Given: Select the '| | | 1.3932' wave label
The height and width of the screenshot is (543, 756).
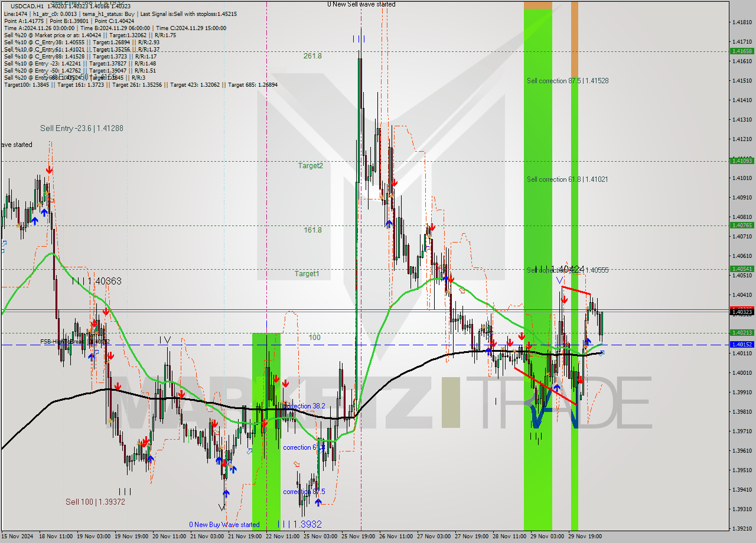Looking at the screenshot, I should pyautogui.click(x=300, y=524).
